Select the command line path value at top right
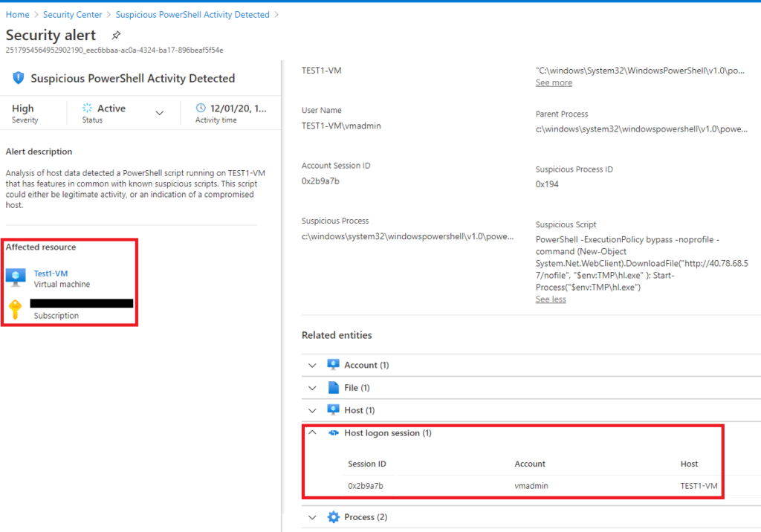The width and height of the screenshot is (761, 532). (x=640, y=71)
